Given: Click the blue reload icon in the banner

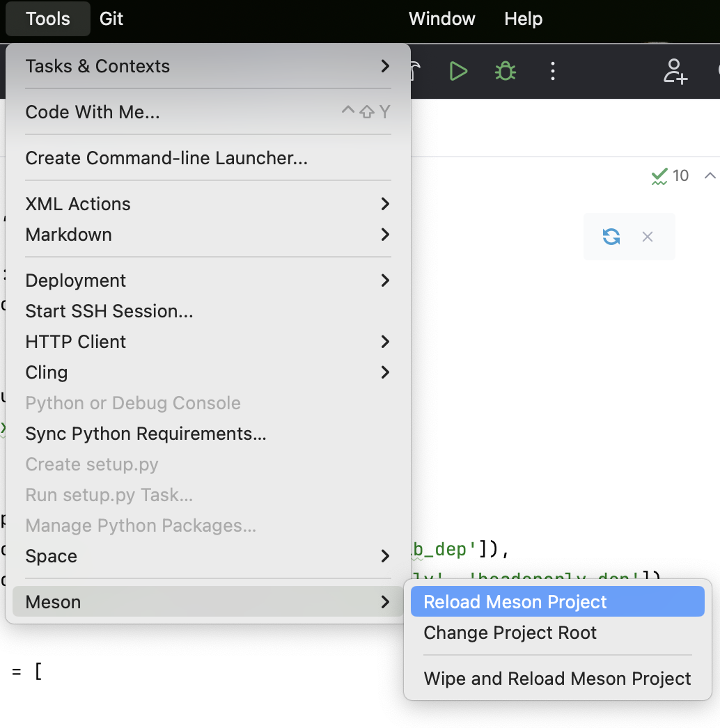Looking at the screenshot, I should pos(611,237).
